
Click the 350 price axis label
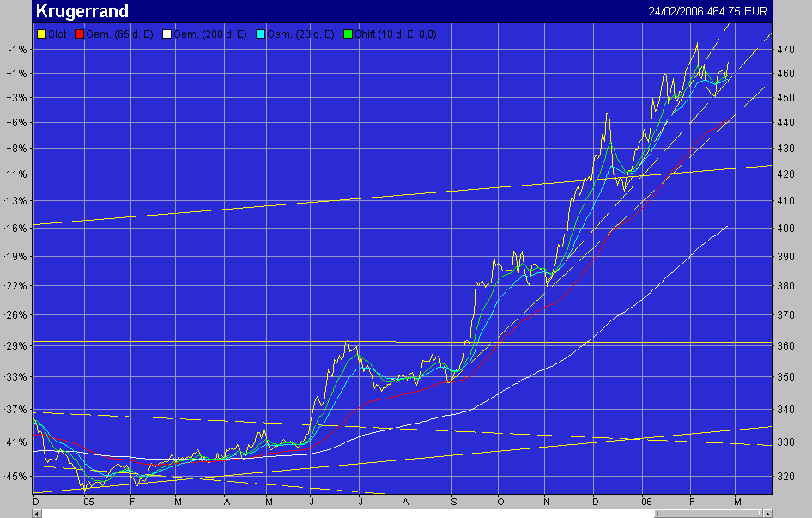pos(785,377)
